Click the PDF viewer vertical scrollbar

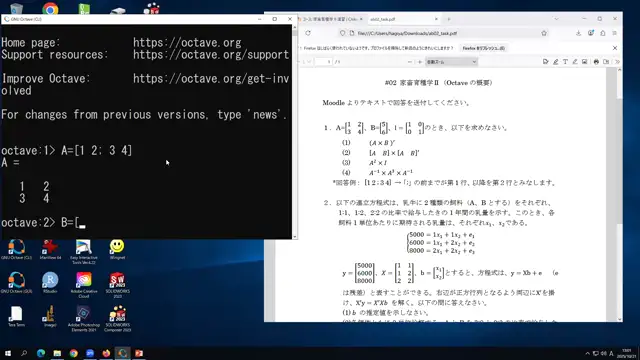(x=620, y=194)
